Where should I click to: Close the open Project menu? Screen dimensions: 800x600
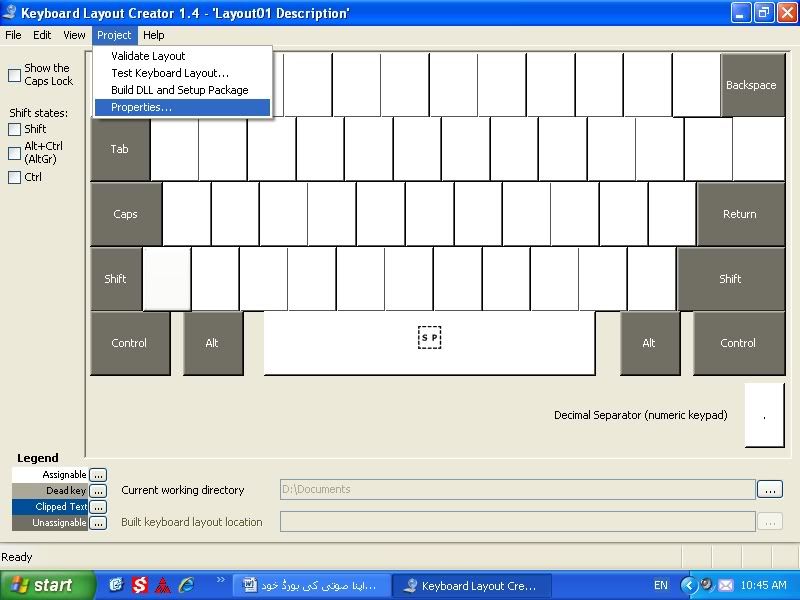point(114,35)
